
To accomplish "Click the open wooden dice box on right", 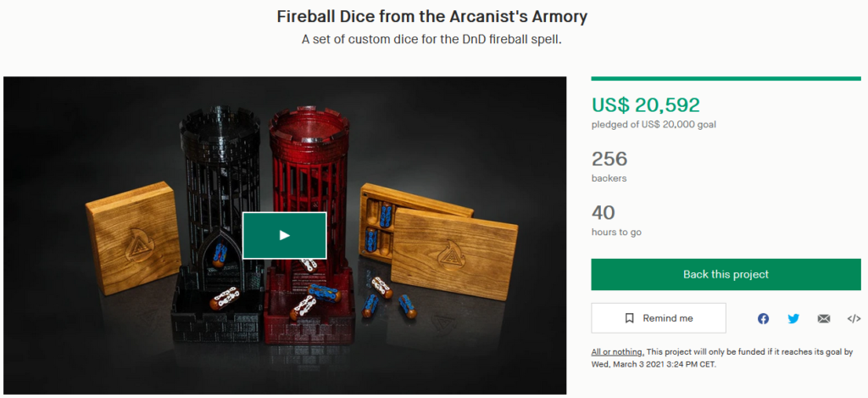I will click(x=438, y=241).
